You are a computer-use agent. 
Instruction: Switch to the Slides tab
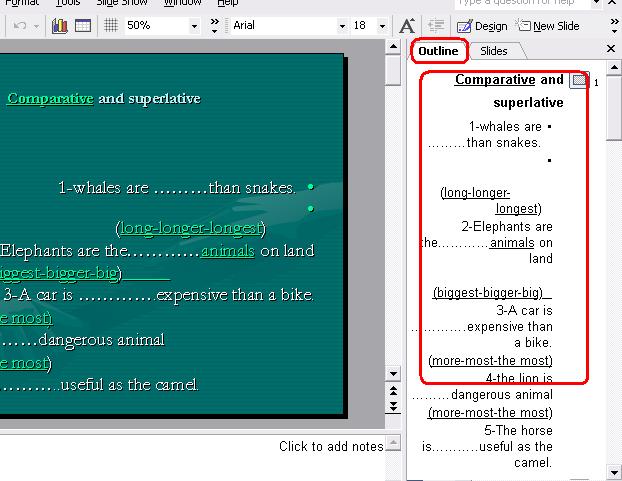(x=493, y=51)
